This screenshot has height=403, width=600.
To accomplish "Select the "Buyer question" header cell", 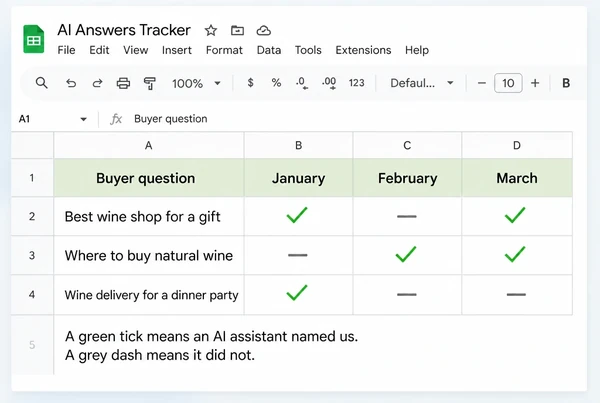I will [x=149, y=178].
